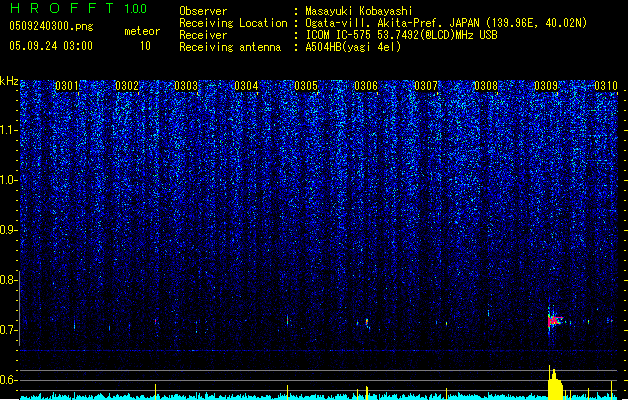Select receiver text ICOM IC-575 53.7492 MHz USB

(402, 35)
